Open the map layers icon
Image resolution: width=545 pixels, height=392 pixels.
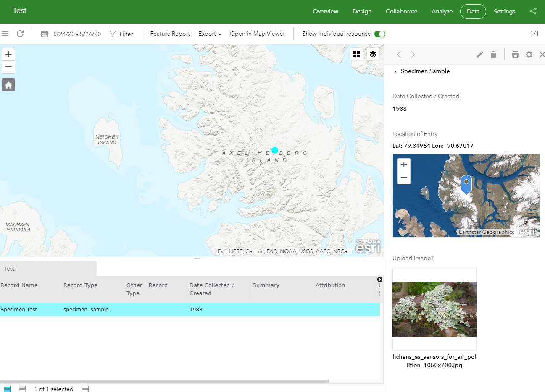coord(373,54)
